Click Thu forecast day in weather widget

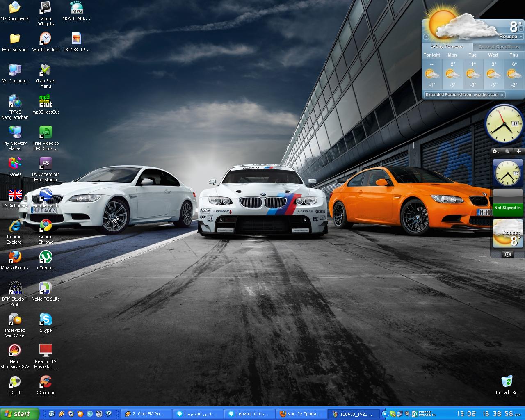514,70
